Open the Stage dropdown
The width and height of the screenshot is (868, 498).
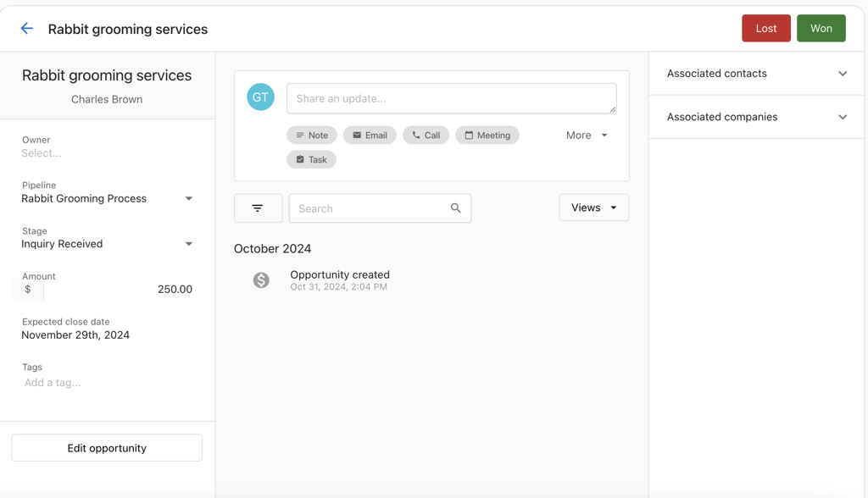coord(188,244)
